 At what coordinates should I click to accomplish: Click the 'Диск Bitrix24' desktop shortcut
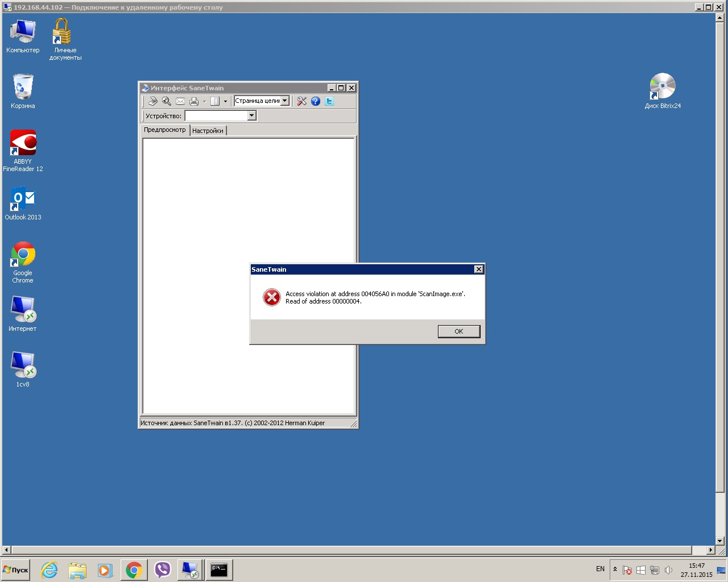(663, 91)
